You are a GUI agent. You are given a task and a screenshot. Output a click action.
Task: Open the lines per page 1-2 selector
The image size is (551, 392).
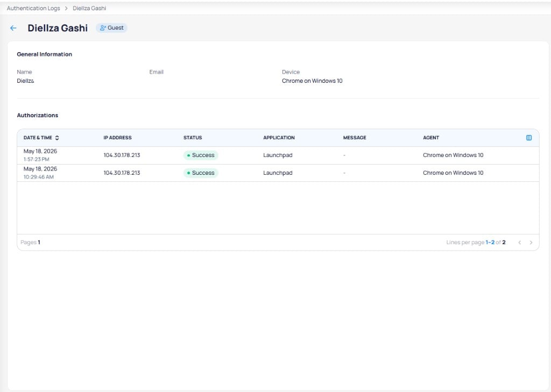coord(490,243)
